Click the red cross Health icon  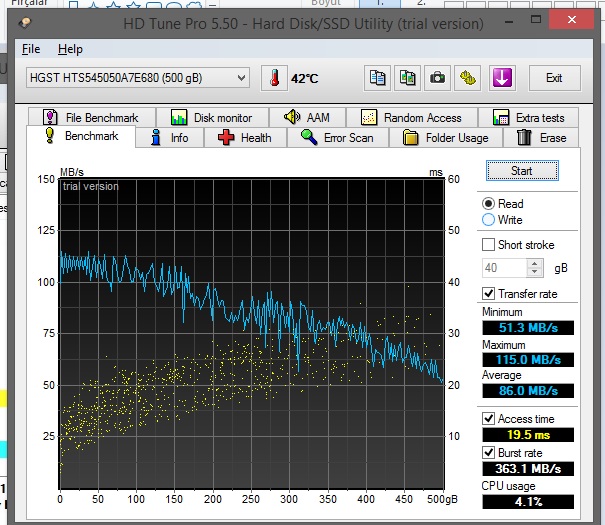click(226, 138)
